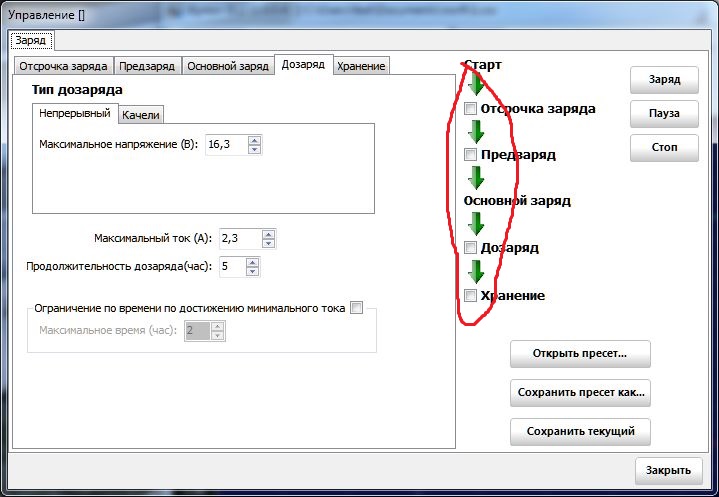The width and height of the screenshot is (719, 497).
Task: Click green arrow above Хранение checkbox
Action: (x=476, y=271)
